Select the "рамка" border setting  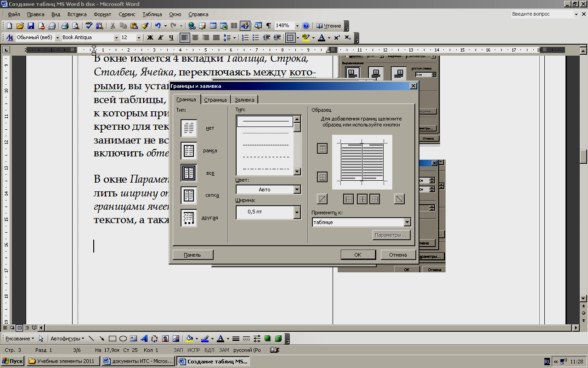tap(189, 150)
